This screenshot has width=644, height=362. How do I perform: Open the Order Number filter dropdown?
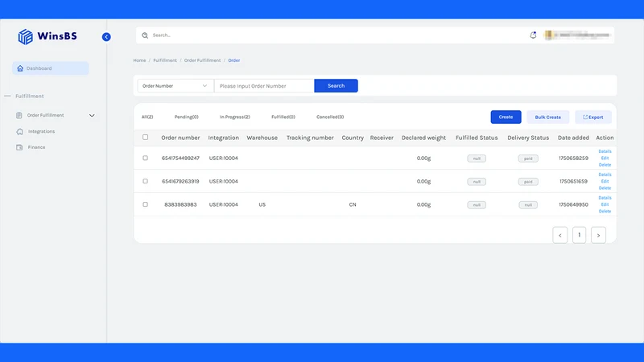(175, 86)
